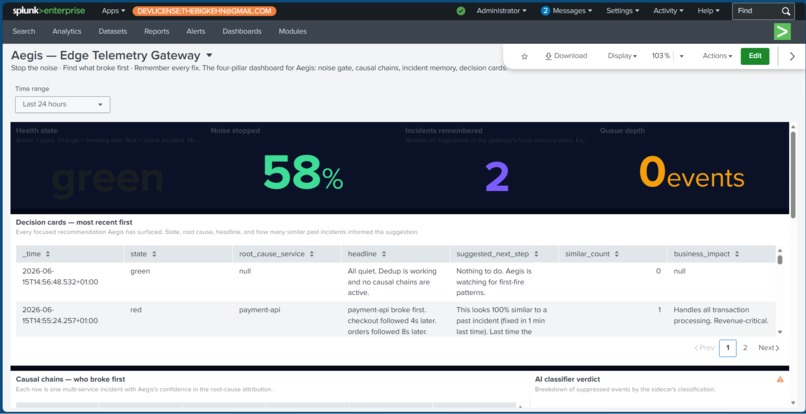Screen dimensions: 806x414
Task: Open the Actions dropdown
Action: coord(717,56)
